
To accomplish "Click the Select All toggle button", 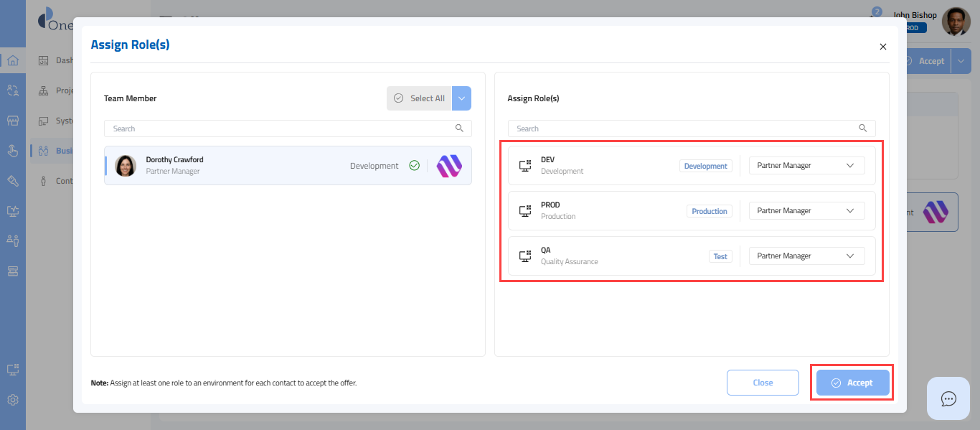I will [420, 98].
